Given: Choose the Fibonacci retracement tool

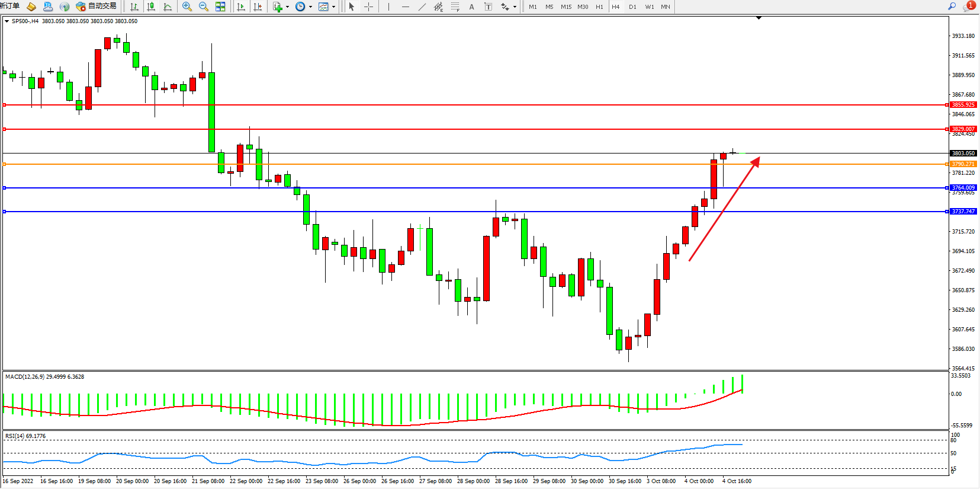Looking at the screenshot, I should [455, 7].
